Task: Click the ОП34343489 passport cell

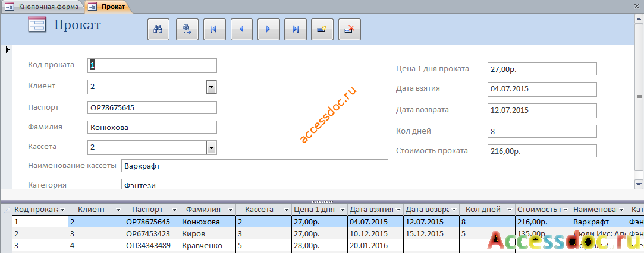Action: (x=152, y=246)
